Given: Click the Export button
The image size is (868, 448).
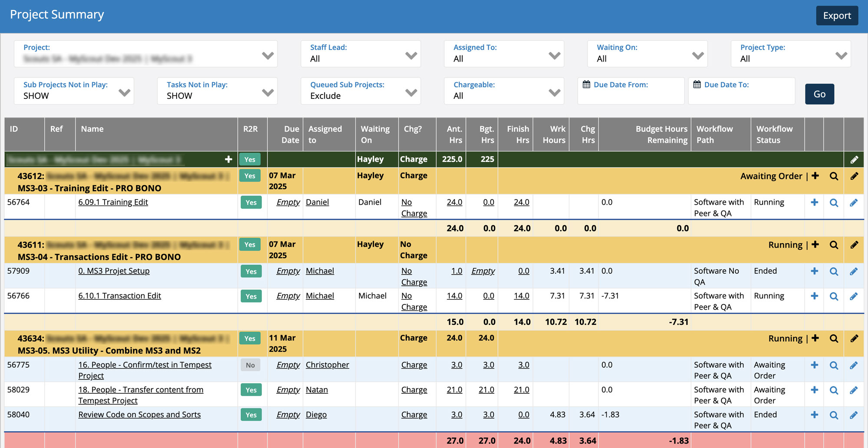Looking at the screenshot, I should pos(837,16).
